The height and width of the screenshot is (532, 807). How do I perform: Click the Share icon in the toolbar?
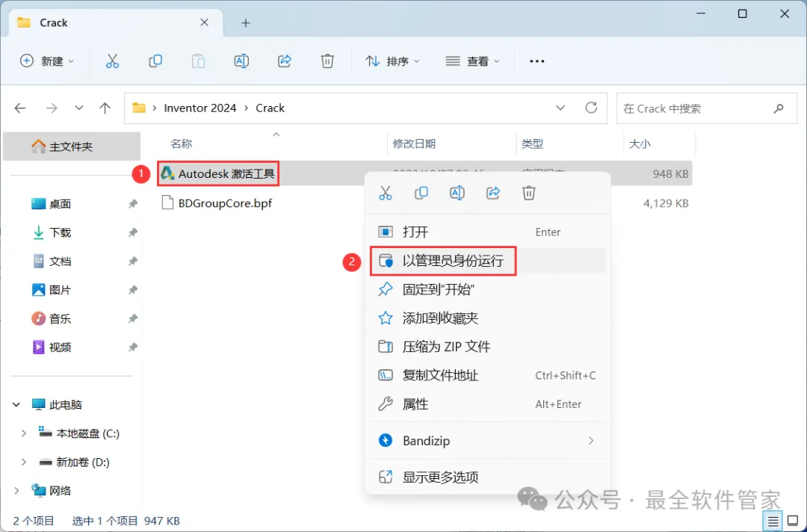285,61
